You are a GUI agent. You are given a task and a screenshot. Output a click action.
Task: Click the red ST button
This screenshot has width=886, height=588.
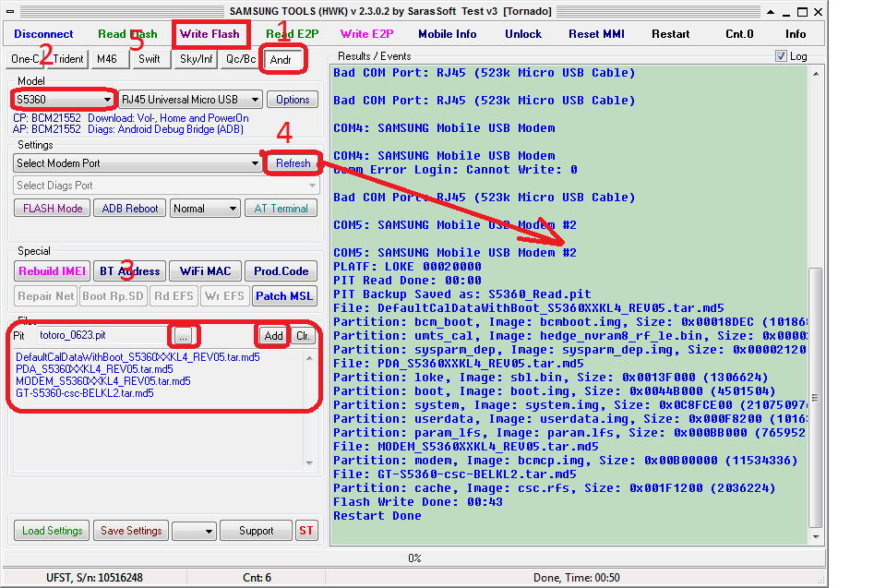click(x=306, y=531)
